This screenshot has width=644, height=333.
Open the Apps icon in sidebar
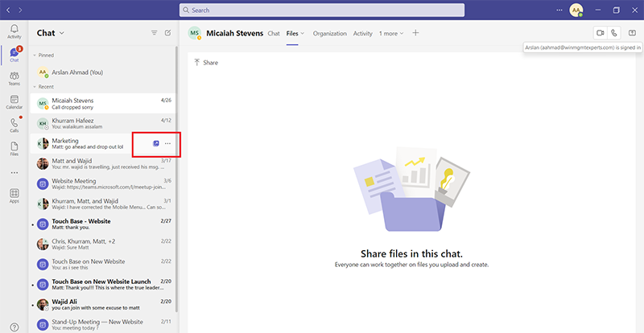click(x=14, y=195)
